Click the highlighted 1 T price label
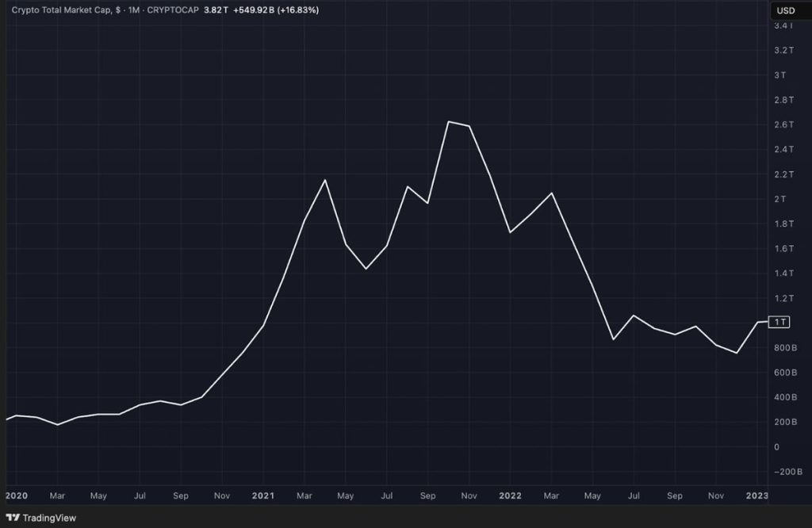 779,322
